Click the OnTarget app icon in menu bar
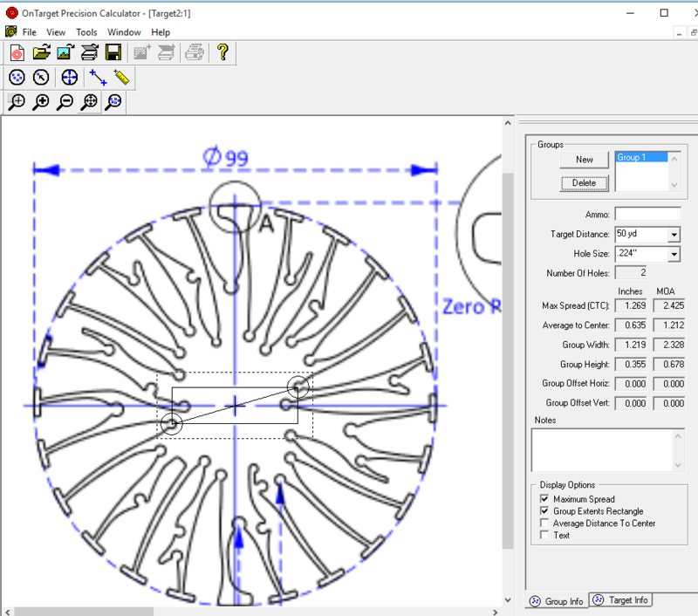698x616 pixels. [10, 31]
